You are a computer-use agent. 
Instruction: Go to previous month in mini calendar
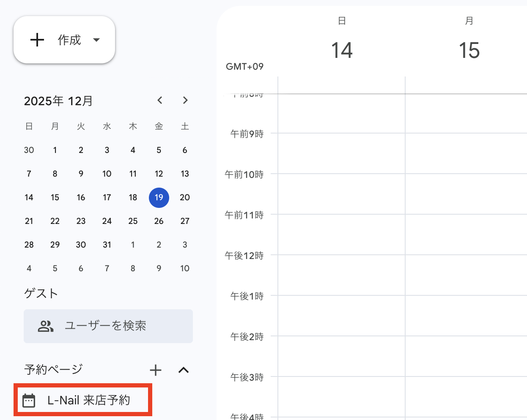(x=159, y=100)
